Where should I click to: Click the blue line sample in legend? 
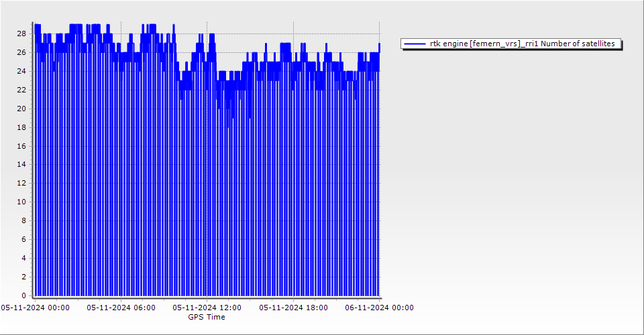(415, 44)
